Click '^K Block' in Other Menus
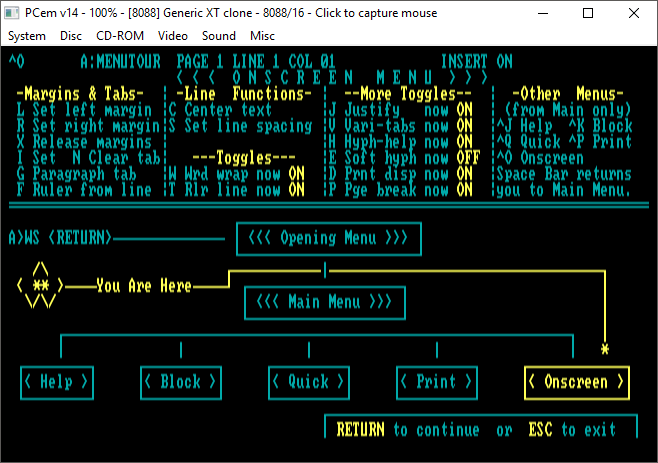658x463 pixels. [601, 126]
